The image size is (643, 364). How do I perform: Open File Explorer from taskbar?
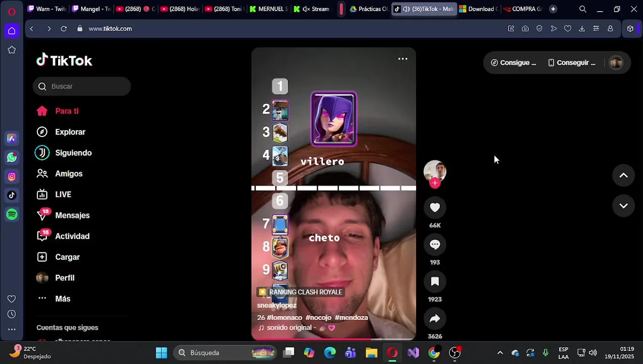click(x=372, y=353)
